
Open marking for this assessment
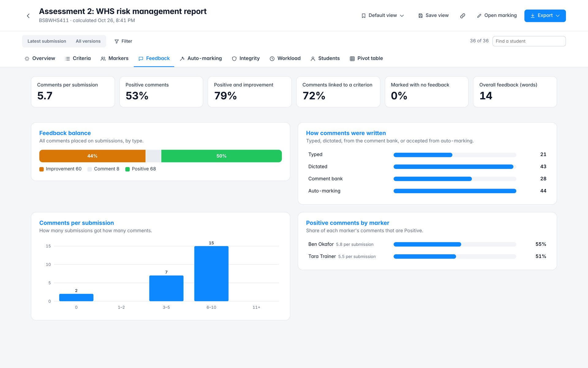[497, 16]
